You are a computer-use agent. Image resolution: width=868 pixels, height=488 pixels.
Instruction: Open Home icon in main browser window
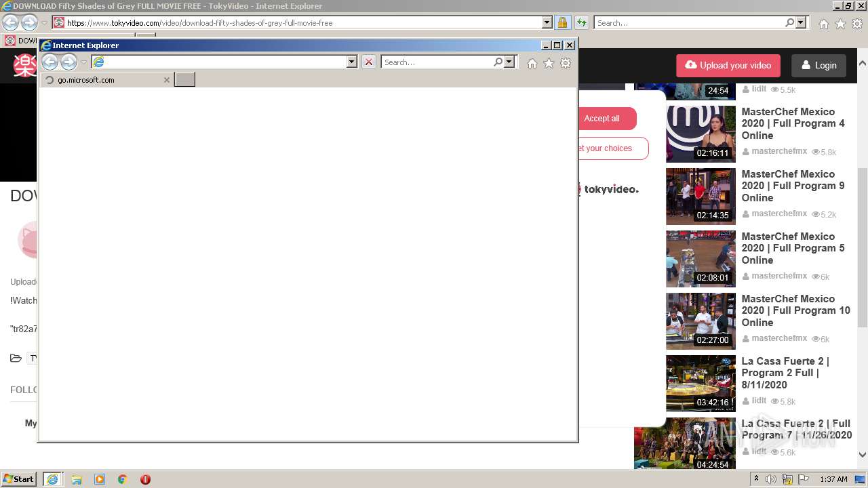coord(823,24)
